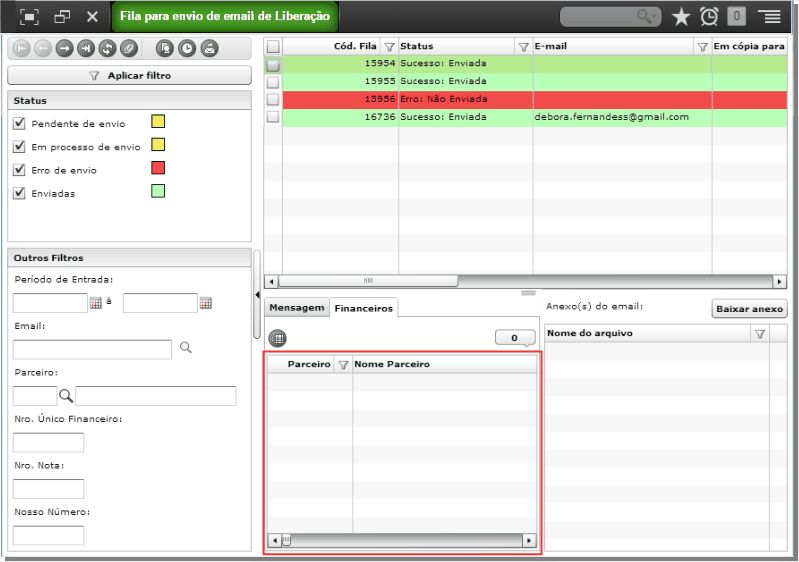Screen dimensions: 799x562
Task: Open the Parceiro column filter funnel
Action: [x=343, y=365]
